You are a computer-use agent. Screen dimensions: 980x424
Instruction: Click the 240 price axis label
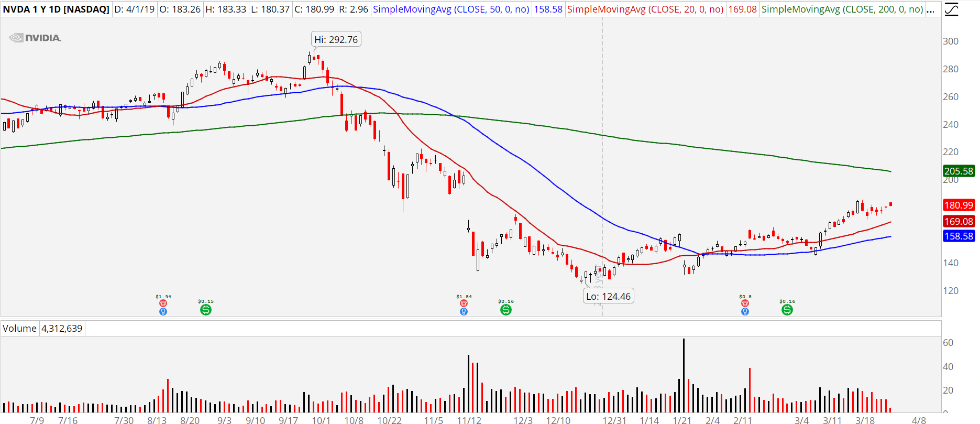click(x=951, y=125)
